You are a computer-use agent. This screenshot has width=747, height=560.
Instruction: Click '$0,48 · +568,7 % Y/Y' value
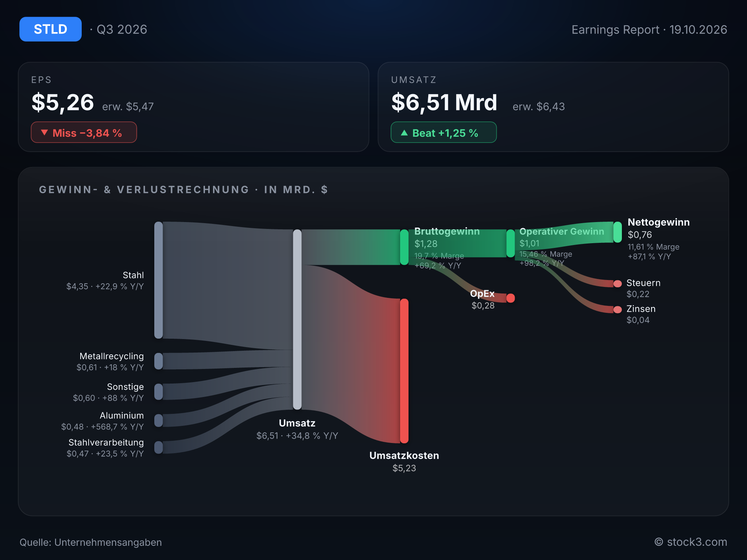click(x=102, y=427)
